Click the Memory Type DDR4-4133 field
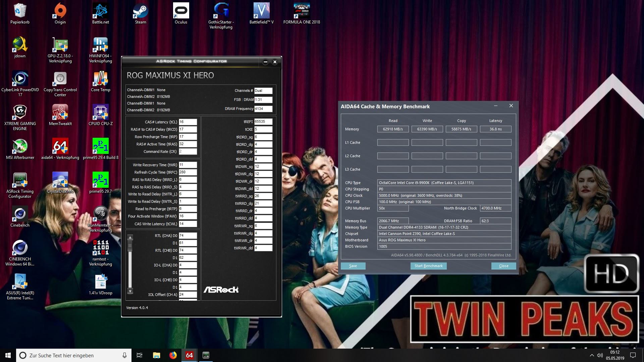This screenshot has height=362, width=644. (444, 227)
